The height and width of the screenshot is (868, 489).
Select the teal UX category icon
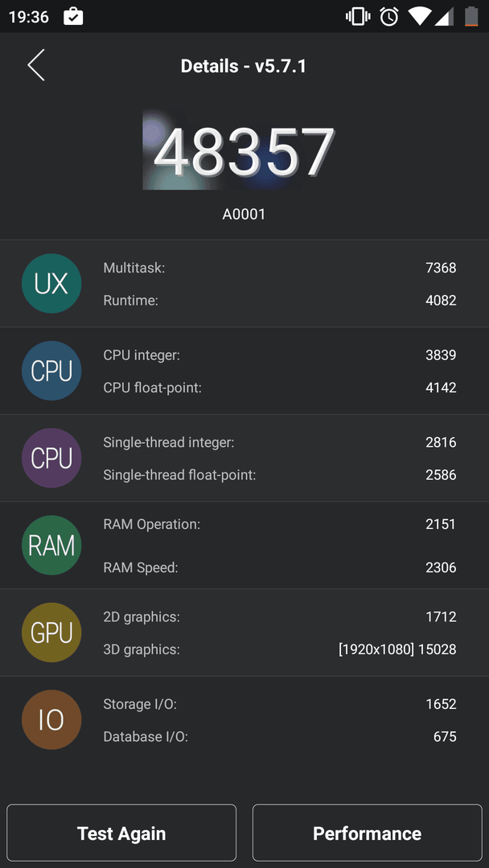click(x=51, y=284)
